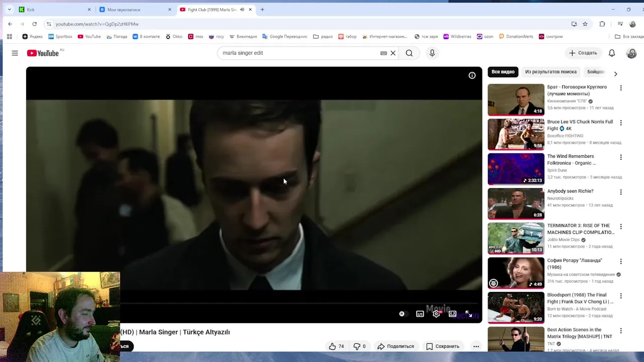Open the DonationAlerts bookmark
644x362 pixels.
pos(516,36)
